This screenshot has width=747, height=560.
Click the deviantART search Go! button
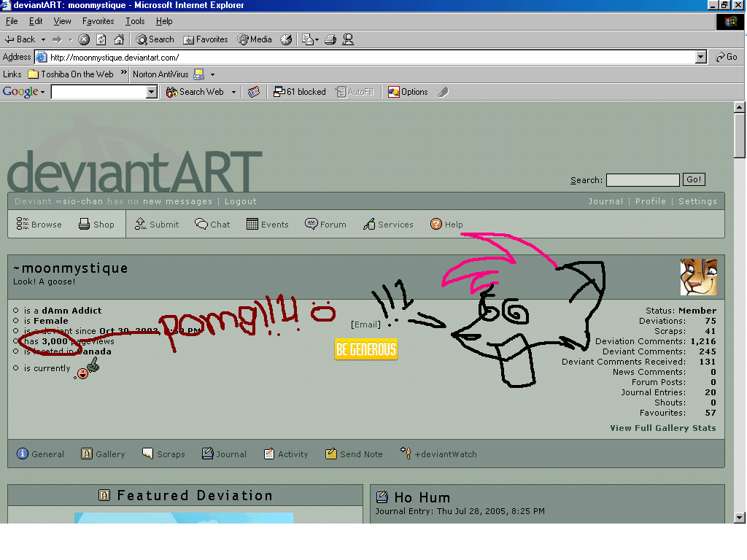(x=694, y=179)
